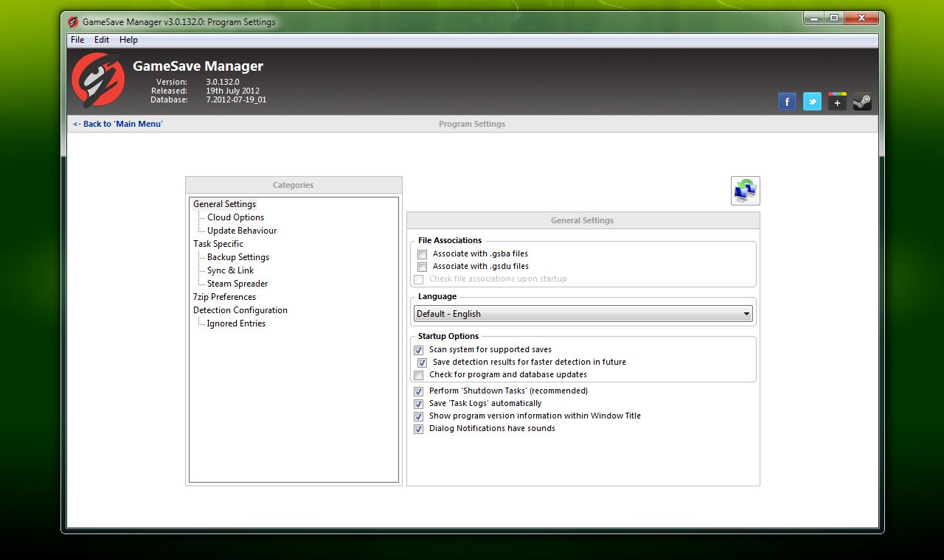Open the Twitter page icon
Viewport: 944px width, 560px height.
(812, 102)
